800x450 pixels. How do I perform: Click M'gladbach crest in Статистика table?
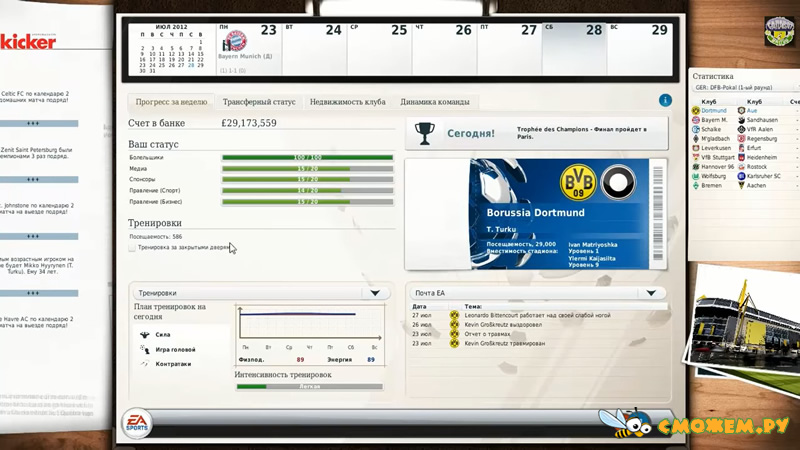coord(695,138)
